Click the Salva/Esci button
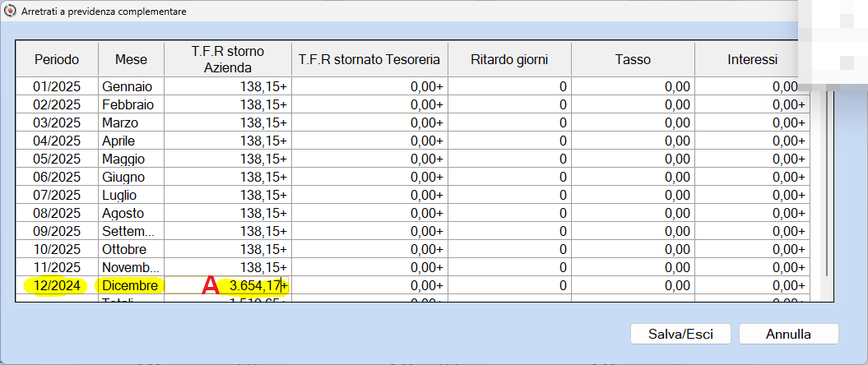Viewport: 868px width, 365px height. tap(680, 334)
